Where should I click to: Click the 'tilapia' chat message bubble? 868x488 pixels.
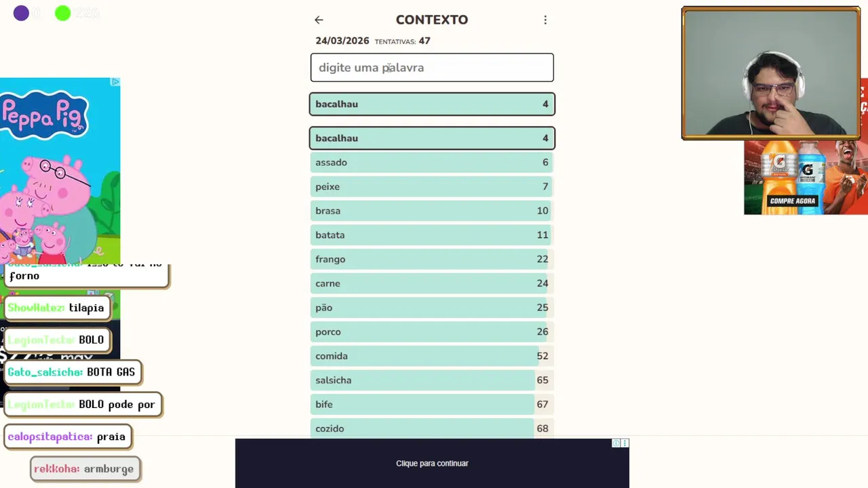click(x=57, y=308)
